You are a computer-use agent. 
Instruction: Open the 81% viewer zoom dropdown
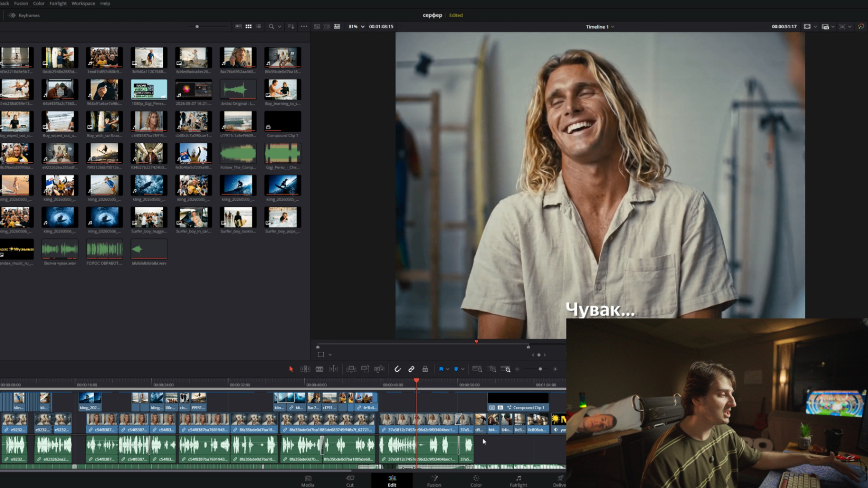pos(356,27)
